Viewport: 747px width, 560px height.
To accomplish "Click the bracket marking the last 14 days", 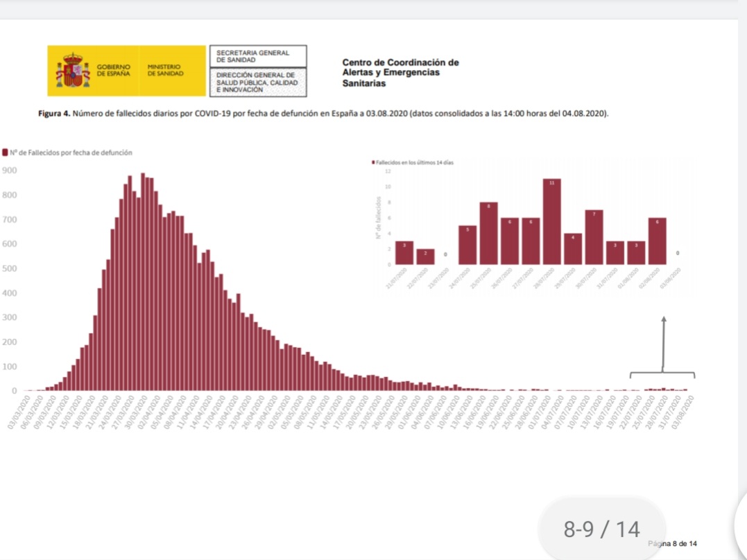I will point(662,374).
